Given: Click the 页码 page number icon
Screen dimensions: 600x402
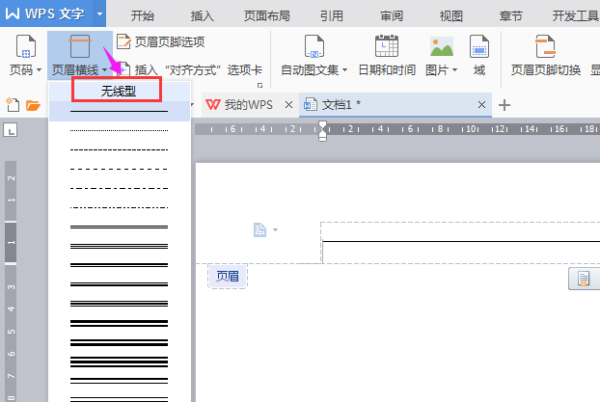Looking at the screenshot, I should click(x=26, y=47).
